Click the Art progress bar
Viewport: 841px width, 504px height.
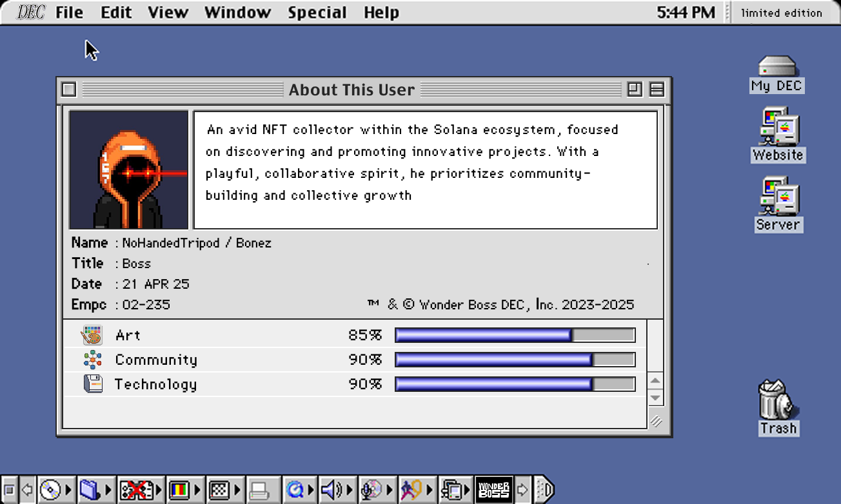click(515, 335)
